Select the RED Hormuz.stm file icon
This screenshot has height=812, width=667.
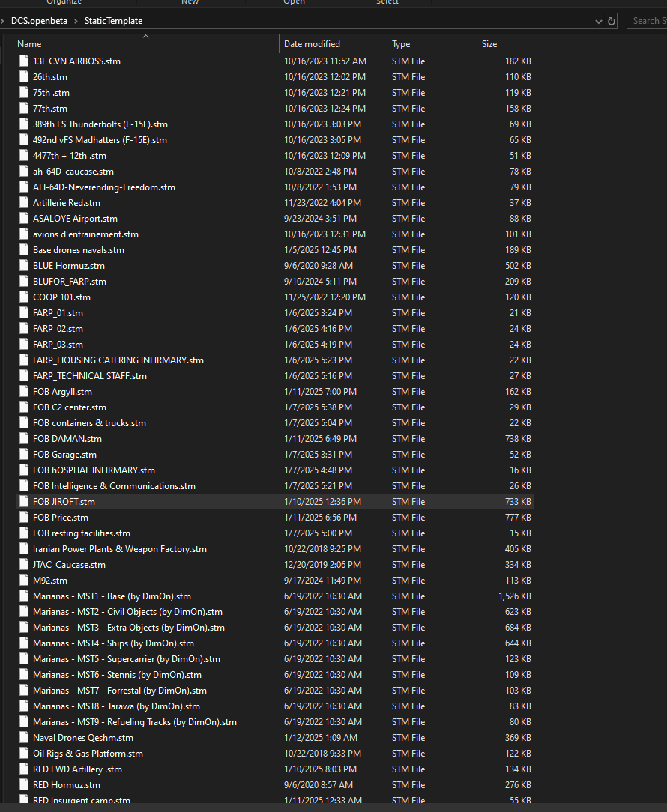coord(23,784)
